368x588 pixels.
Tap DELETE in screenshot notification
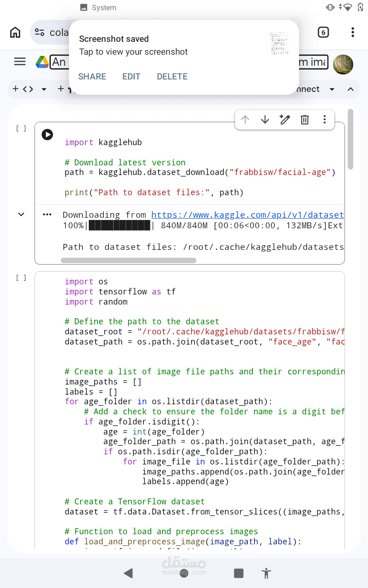click(x=172, y=77)
